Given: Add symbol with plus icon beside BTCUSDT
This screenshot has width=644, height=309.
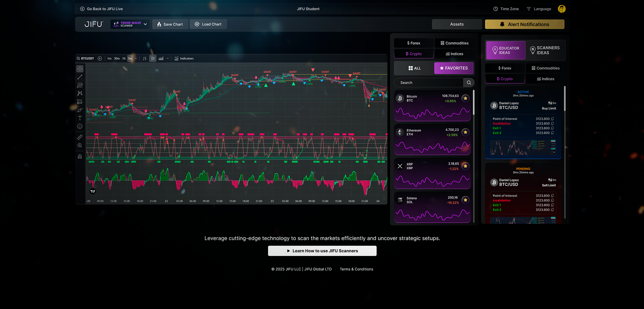Looking at the screenshot, I should 100,58.
